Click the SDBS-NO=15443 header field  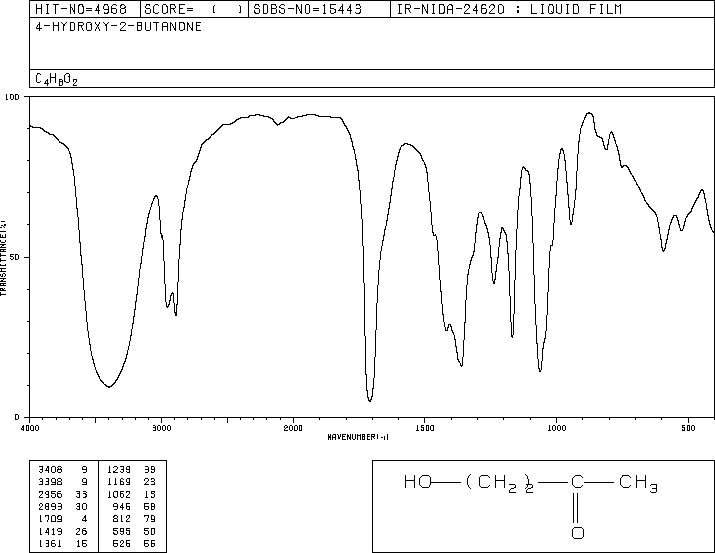[x=319, y=9]
